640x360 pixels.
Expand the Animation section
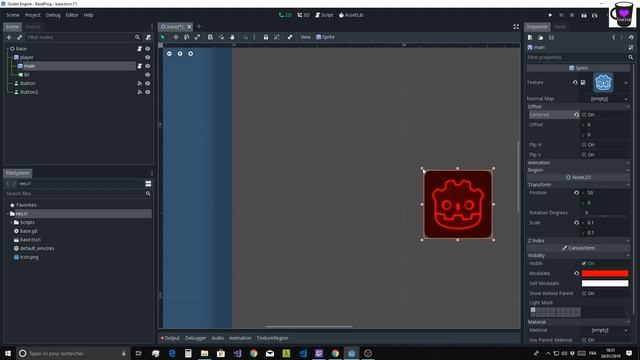tap(578, 162)
